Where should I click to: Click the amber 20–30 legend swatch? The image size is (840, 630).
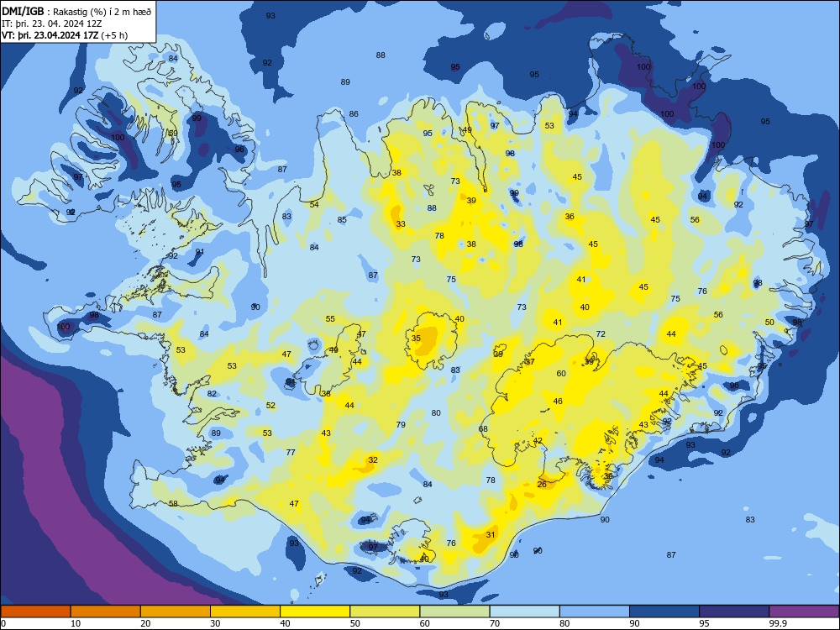coord(176,612)
